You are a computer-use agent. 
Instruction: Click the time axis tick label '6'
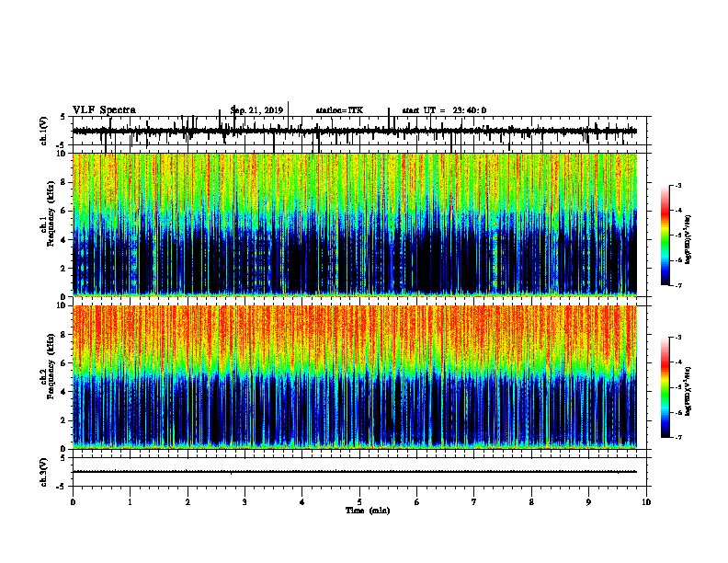coord(417,502)
